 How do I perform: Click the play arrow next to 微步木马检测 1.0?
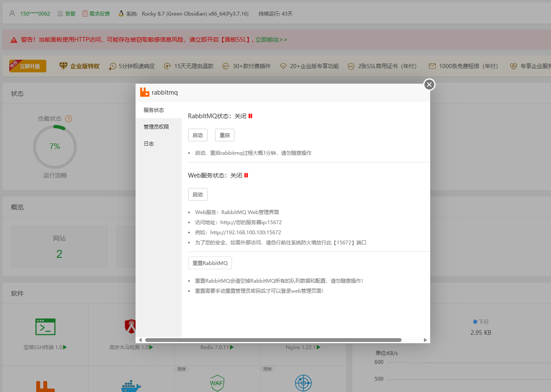tap(151, 347)
